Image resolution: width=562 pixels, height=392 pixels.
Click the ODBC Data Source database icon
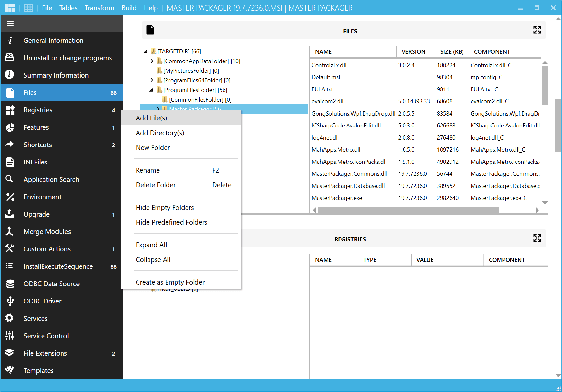(10, 284)
